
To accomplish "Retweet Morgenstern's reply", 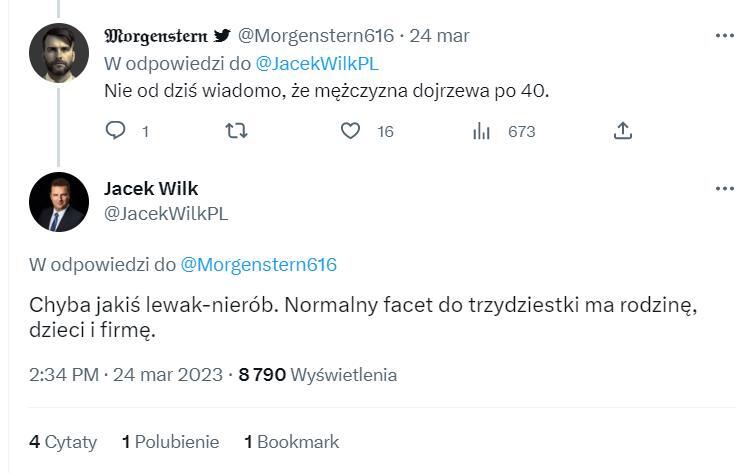I will coord(236,131).
